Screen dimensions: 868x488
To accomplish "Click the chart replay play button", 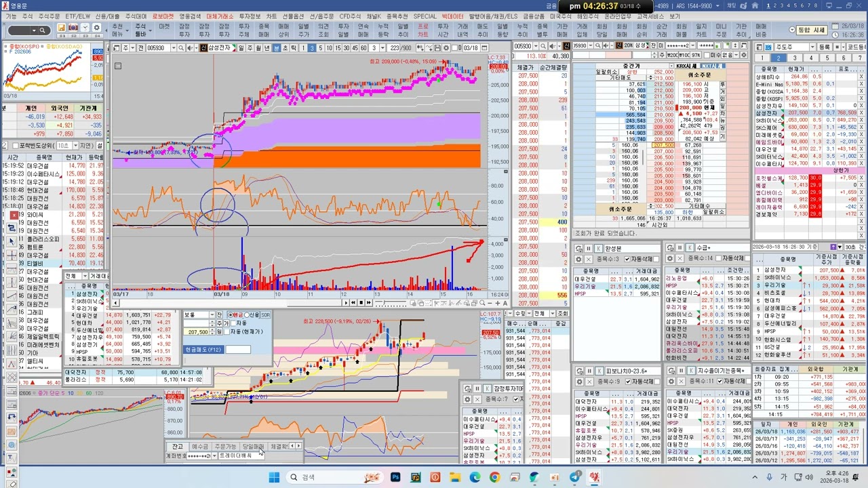I will tap(346, 303).
